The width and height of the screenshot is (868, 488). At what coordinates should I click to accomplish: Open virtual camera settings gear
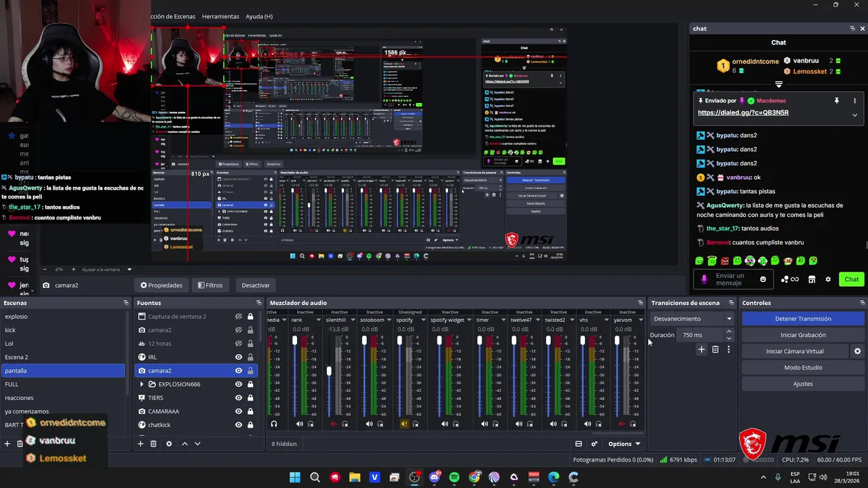click(x=857, y=351)
